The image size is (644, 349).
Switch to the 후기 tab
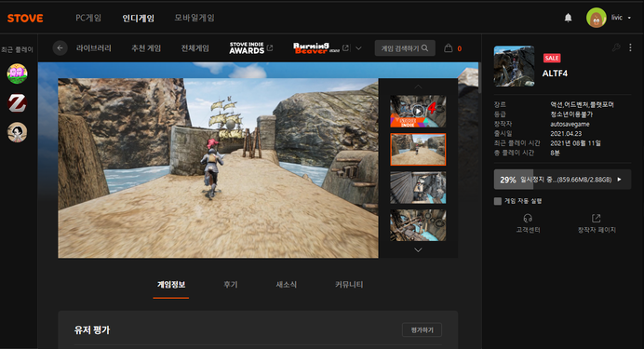231,285
